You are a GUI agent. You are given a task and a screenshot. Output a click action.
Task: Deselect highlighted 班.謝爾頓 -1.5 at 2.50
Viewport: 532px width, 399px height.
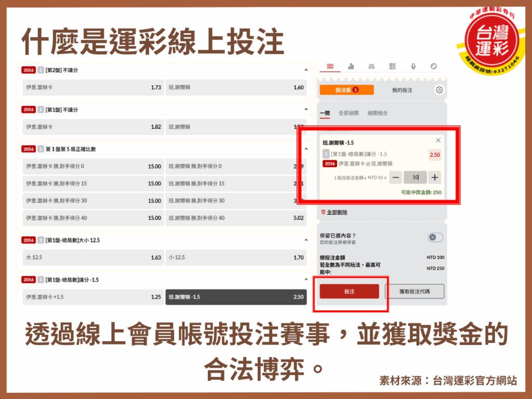pyautogui.click(x=236, y=297)
